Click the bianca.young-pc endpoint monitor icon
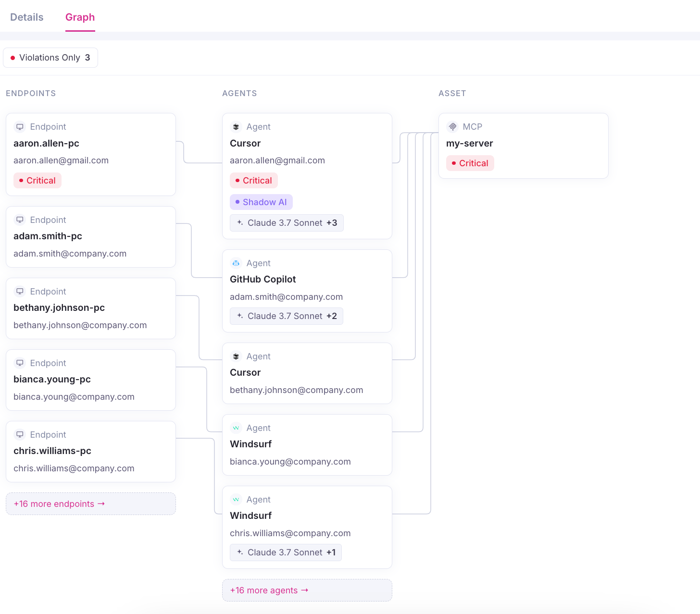 [x=20, y=363]
